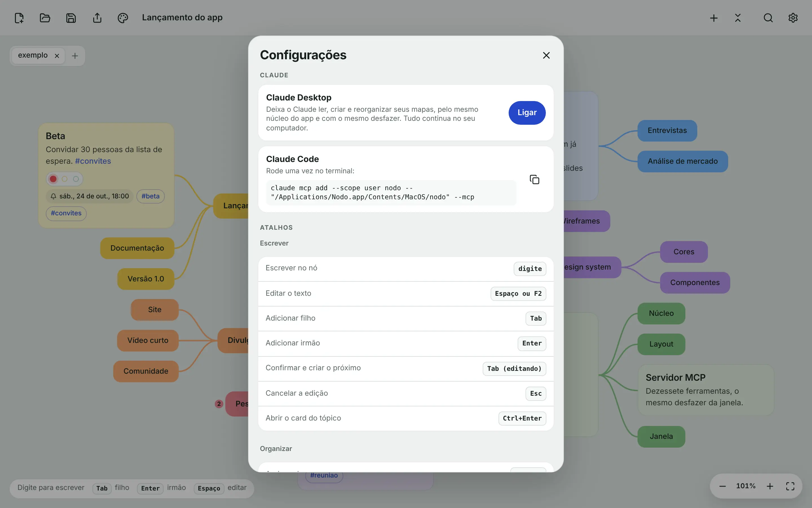This screenshot has width=812, height=508.
Task: Open search with magnifier icon
Action: pos(768,18)
